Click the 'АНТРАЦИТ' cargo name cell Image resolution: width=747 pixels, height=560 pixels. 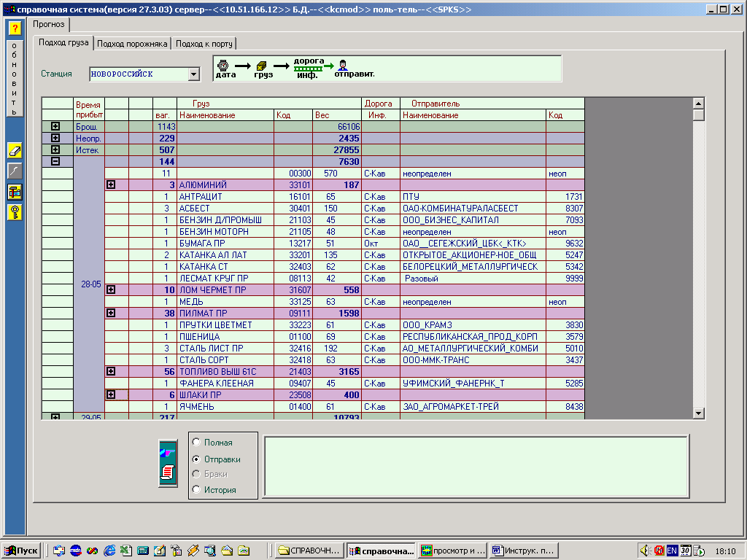[x=225, y=197]
